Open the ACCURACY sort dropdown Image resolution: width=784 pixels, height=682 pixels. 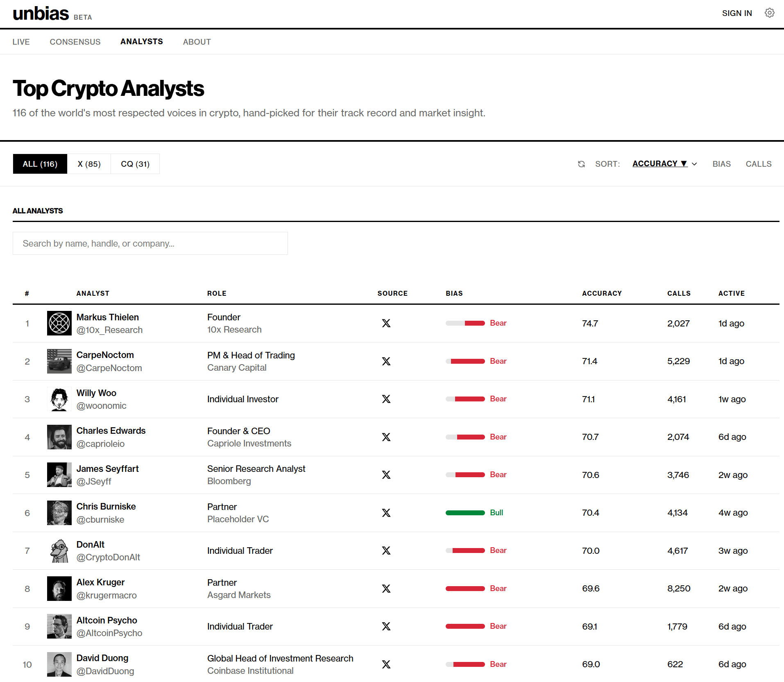tap(660, 163)
